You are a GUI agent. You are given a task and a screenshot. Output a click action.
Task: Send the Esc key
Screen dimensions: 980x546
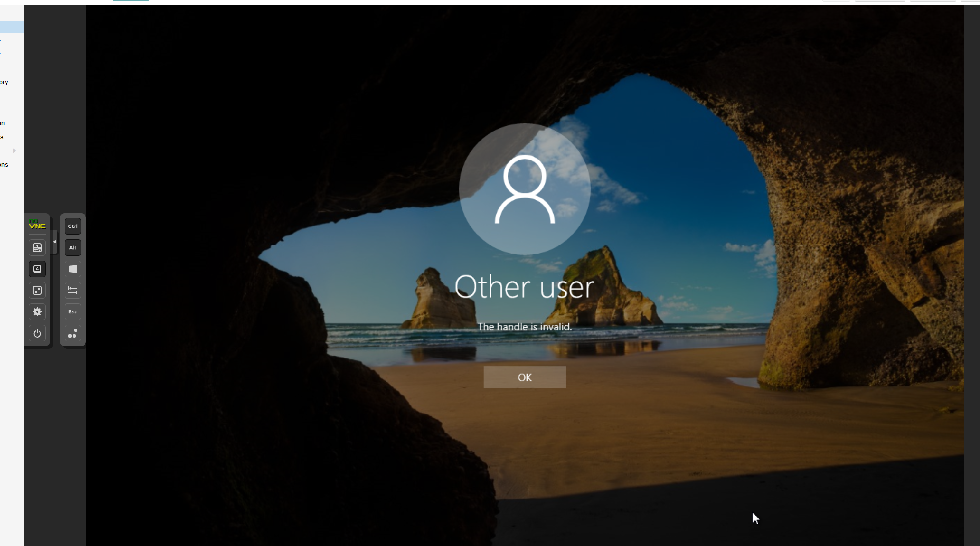(x=73, y=311)
